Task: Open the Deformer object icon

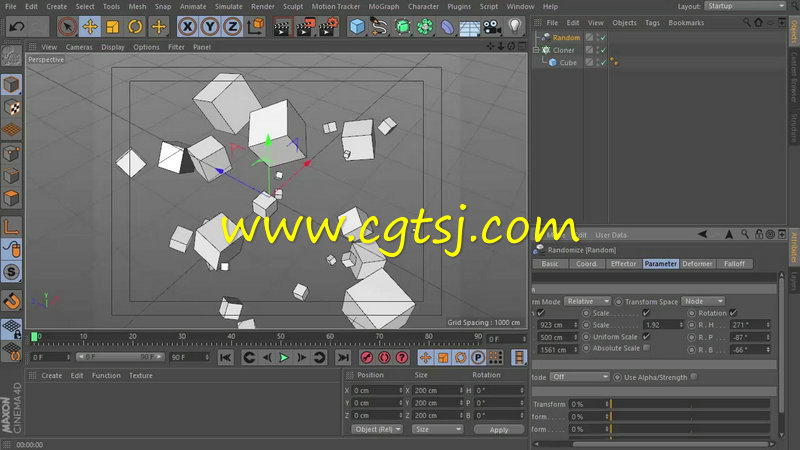Action: (x=447, y=27)
